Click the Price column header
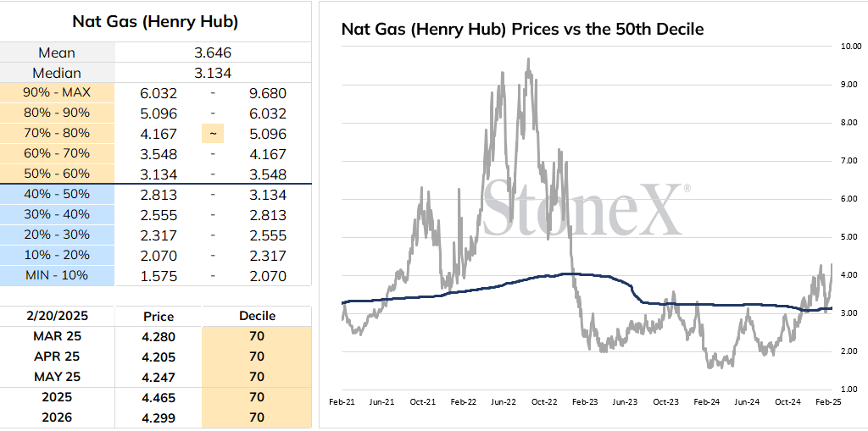The width and height of the screenshot is (868, 431). click(x=159, y=317)
